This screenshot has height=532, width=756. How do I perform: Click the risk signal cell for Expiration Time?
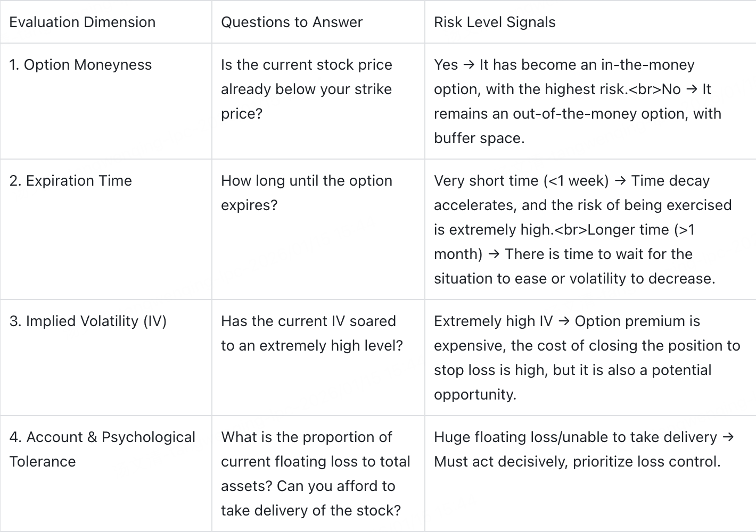(583, 230)
